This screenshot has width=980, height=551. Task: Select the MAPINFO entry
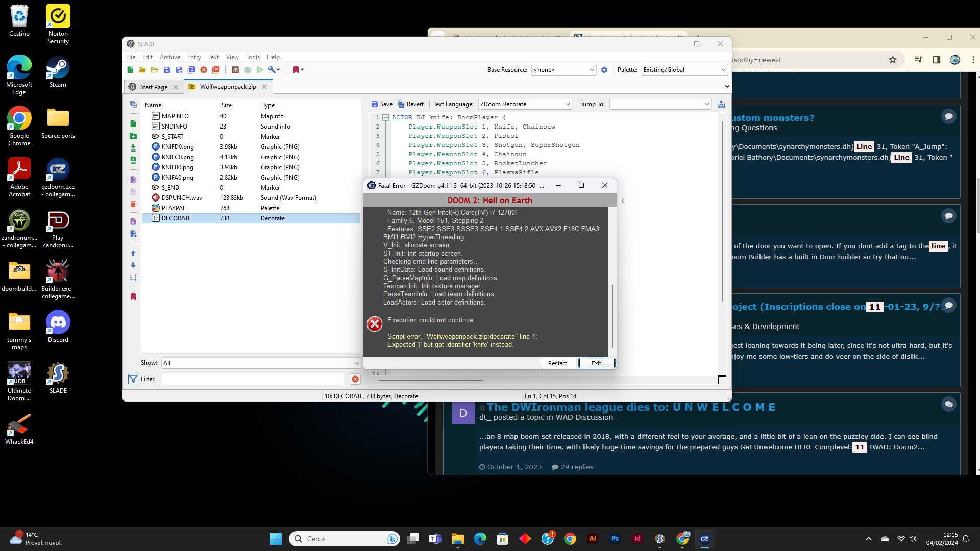[251, 116]
